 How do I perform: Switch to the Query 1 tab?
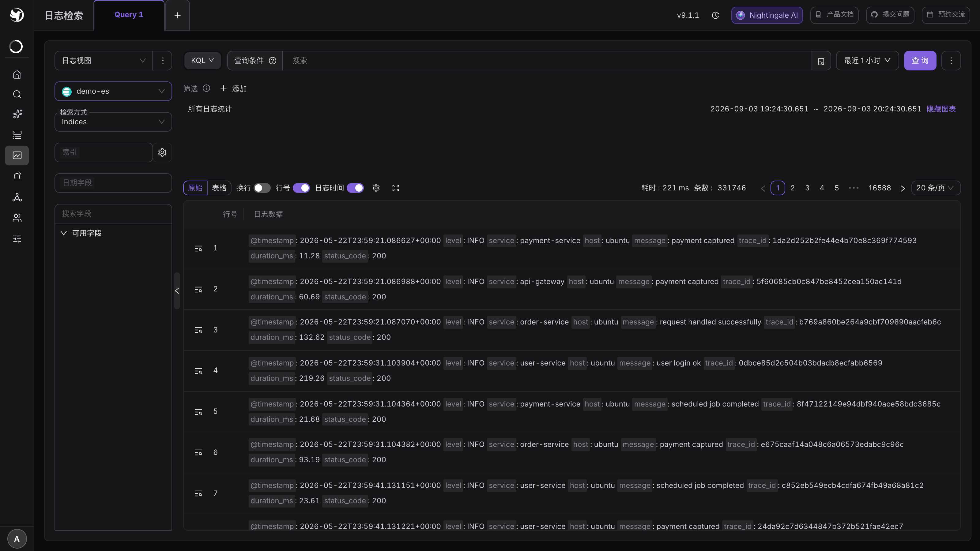[129, 15]
